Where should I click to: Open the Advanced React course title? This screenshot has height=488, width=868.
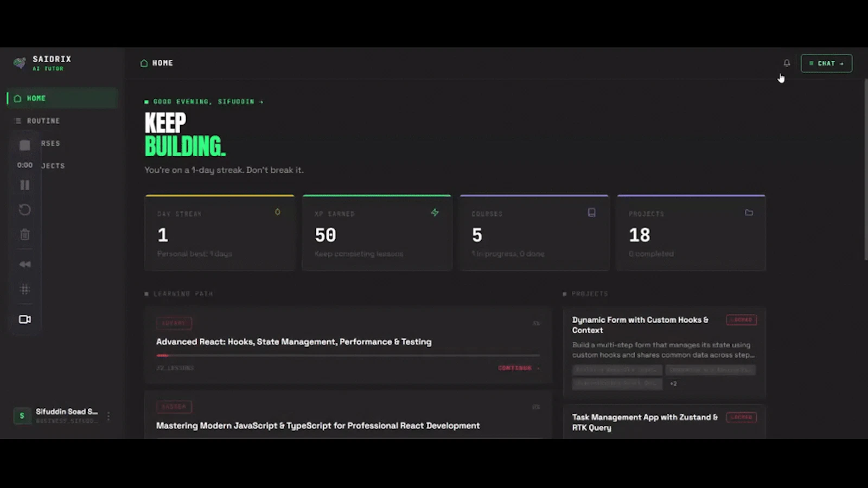point(294,342)
